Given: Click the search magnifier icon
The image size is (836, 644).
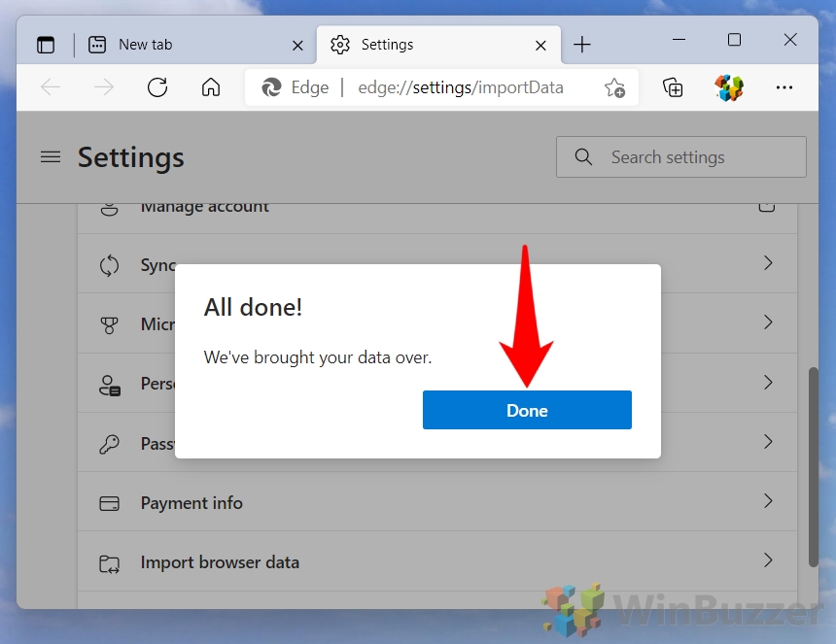Looking at the screenshot, I should (x=583, y=157).
